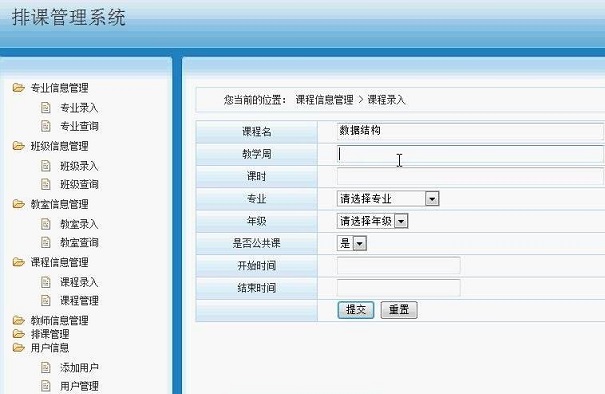Click the 提交 button
This screenshot has height=394, width=605.
pos(356,310)
